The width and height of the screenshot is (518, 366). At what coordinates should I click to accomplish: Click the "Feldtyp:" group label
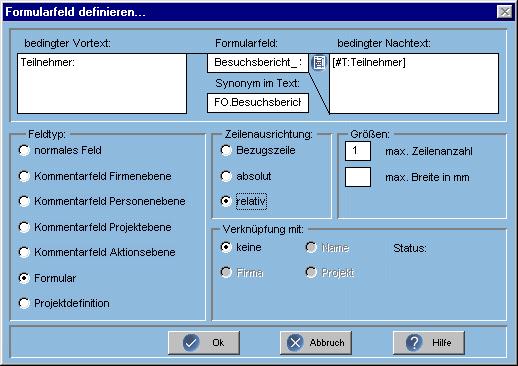(x=47, y=134)
